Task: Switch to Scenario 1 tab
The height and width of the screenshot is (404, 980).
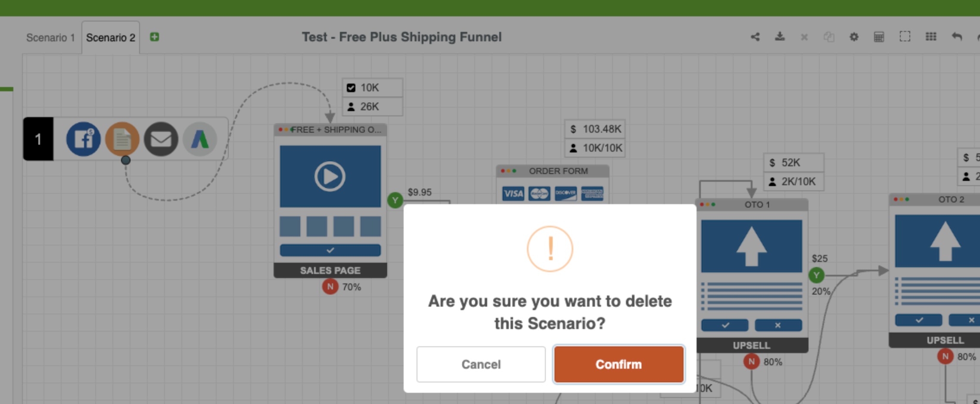Action: point(50,37)
